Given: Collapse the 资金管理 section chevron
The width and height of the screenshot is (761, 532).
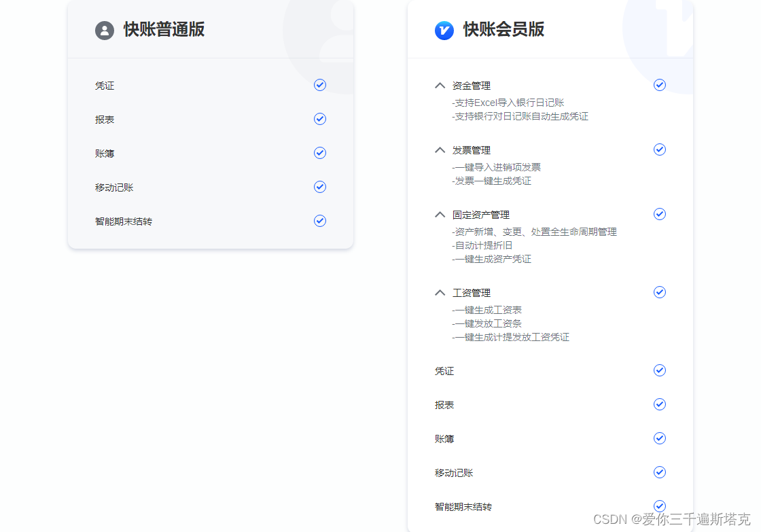Looking at the screenshot, I should pyautogui.click(x=440, y=86).
